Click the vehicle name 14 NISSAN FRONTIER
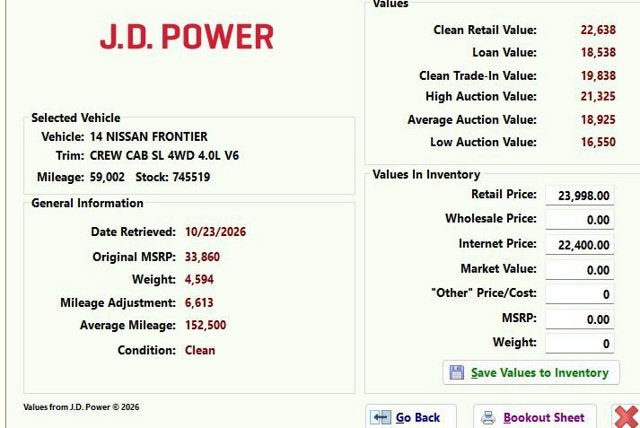This screenshot has height=428, width=640. pos(149,136)
